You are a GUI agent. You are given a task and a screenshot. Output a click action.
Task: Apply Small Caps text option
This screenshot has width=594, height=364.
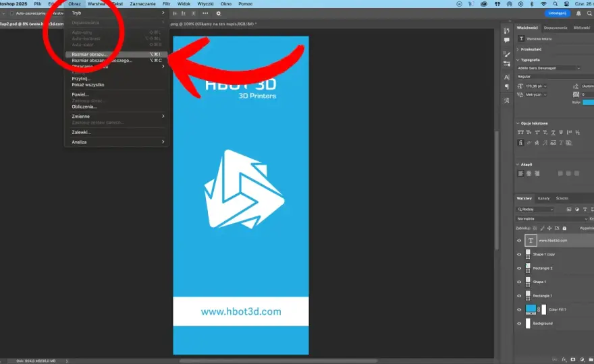coord(529,132)
